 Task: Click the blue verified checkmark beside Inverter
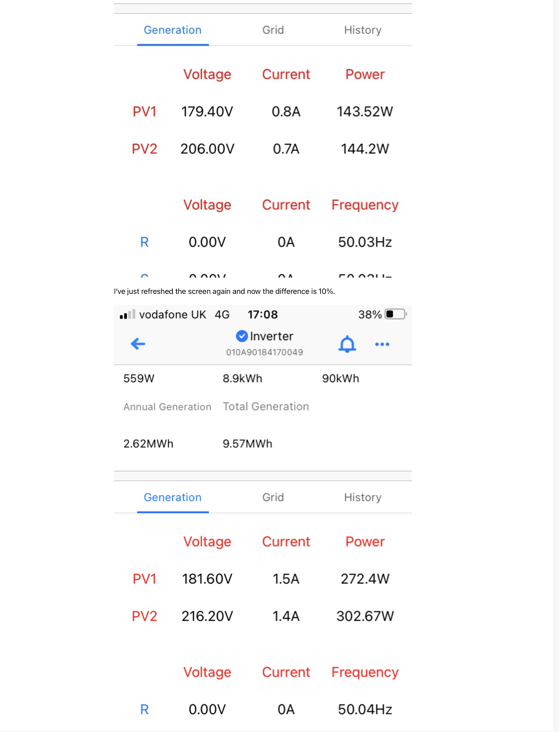[x=242, y=336]
